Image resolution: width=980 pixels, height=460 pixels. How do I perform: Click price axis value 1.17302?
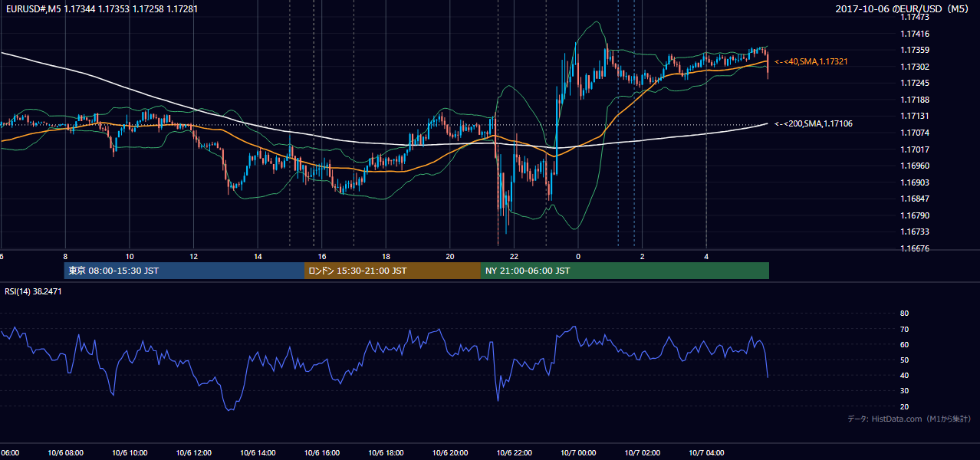click(x=915, y=67)
